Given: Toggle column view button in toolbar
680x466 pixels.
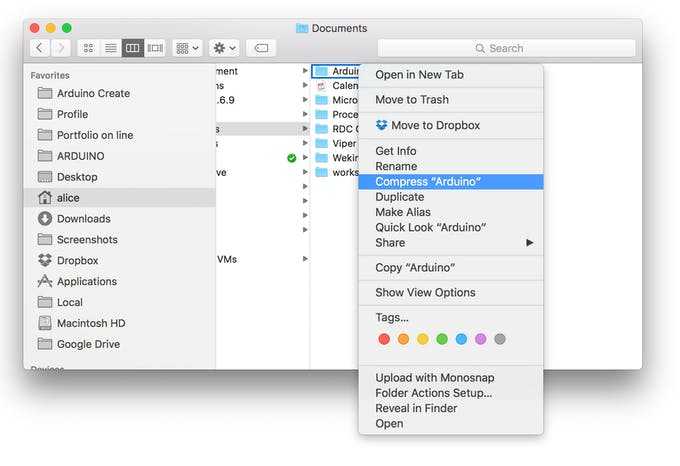Looking at the screenshot, I should point(133,48).
